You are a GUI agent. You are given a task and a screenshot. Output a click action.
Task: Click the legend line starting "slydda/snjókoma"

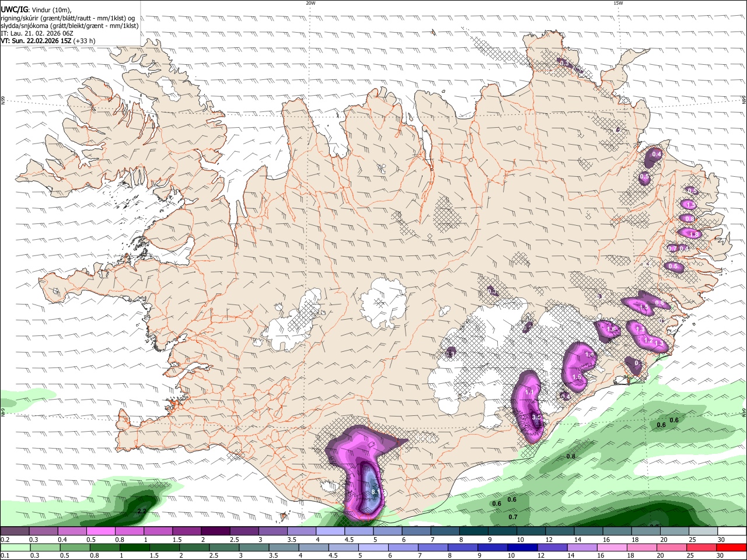tap(70, 25)
